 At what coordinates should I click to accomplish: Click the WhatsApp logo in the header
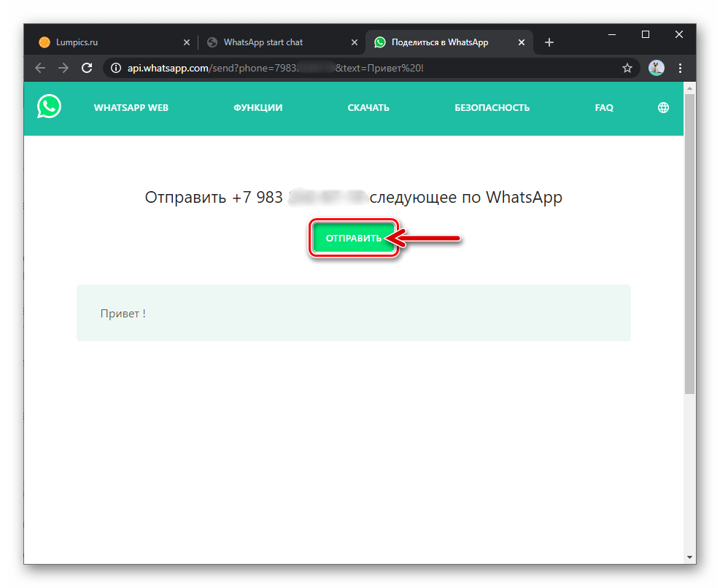click(x=49, y=107)
